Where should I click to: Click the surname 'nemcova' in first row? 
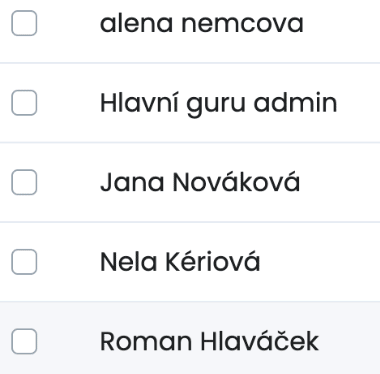pyautogui.click(x=242, y=25)
